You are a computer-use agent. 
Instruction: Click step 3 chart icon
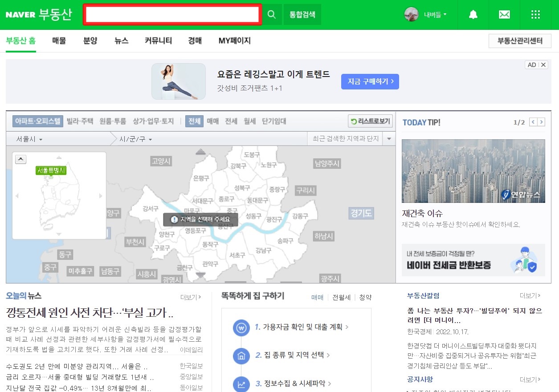click(241, 384)
